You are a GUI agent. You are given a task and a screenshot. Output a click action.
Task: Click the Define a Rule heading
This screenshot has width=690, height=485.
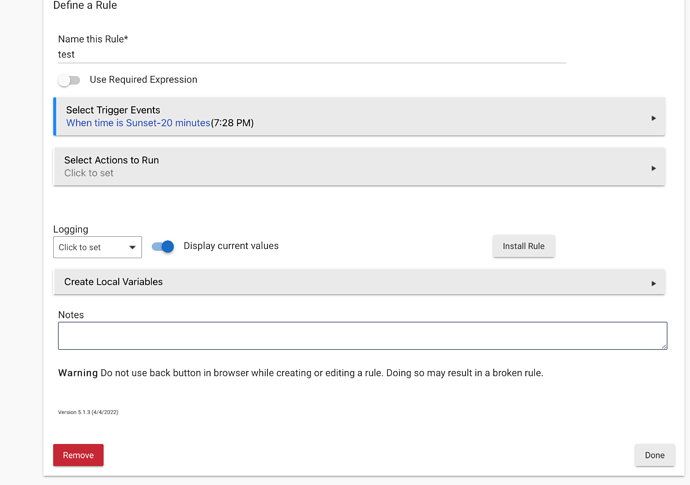click(85, 5)
